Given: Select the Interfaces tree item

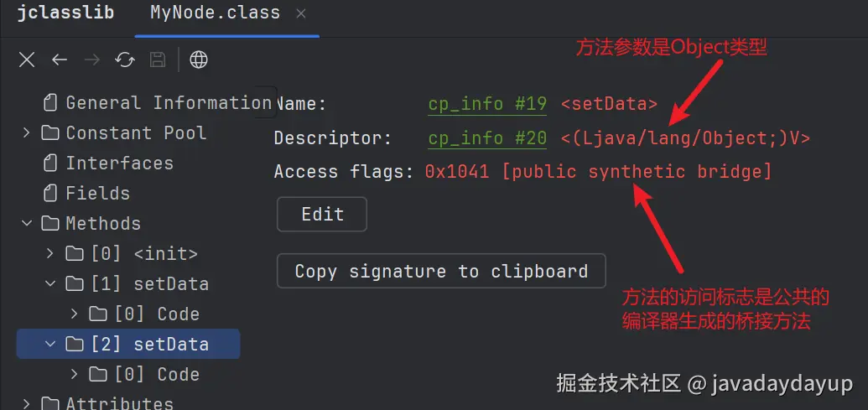Looking at the screenshot, I should click(119, 163).
